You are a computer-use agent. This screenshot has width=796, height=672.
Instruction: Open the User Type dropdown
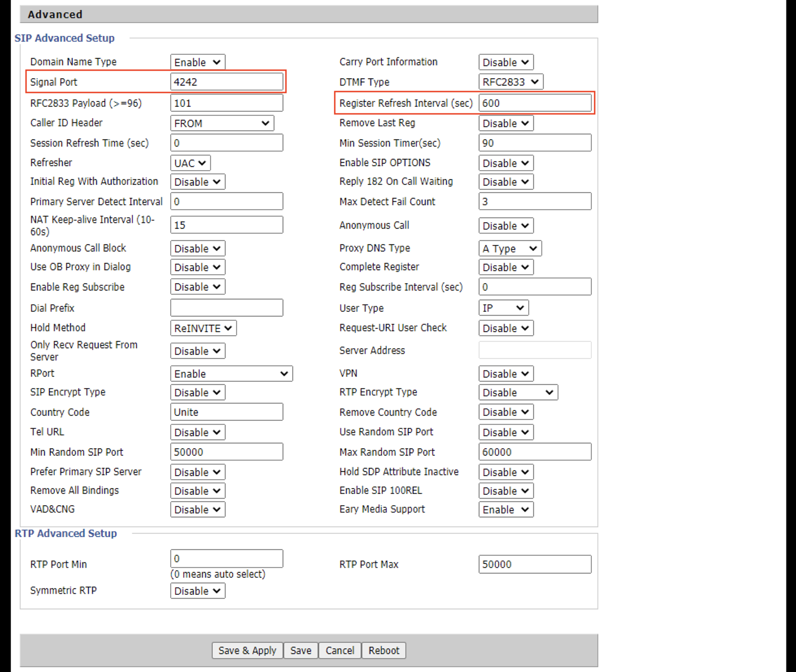504,308
